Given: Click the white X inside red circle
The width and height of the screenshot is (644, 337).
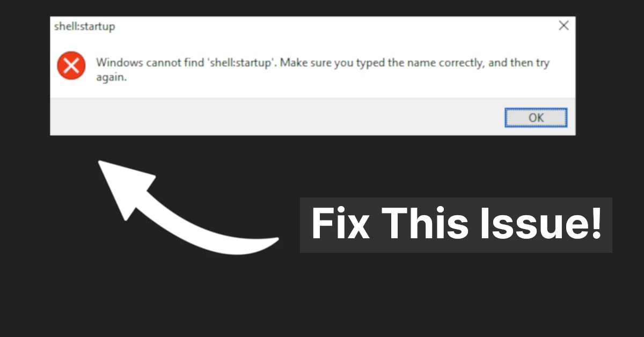Looking at the screenshot, I should (x=71, y=65).
